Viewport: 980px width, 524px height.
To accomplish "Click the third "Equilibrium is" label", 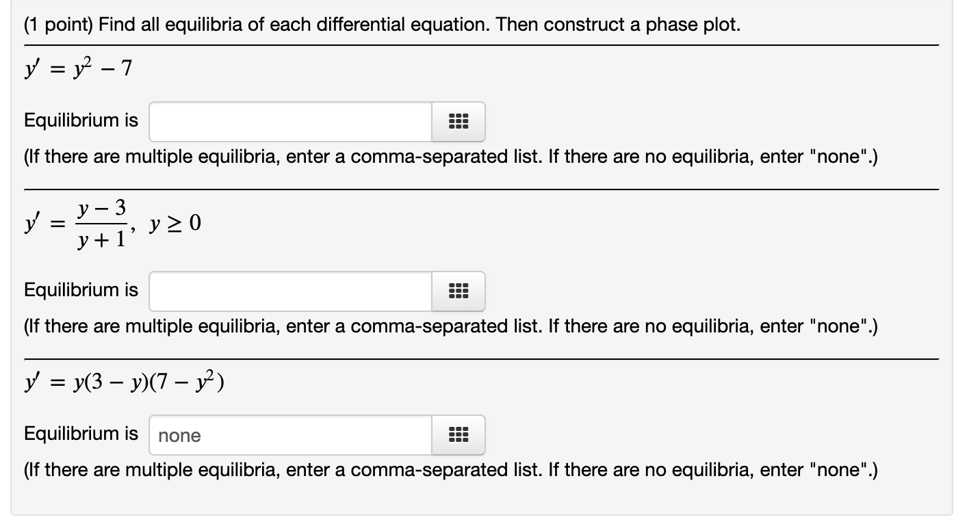I will [x=81, y=434].
